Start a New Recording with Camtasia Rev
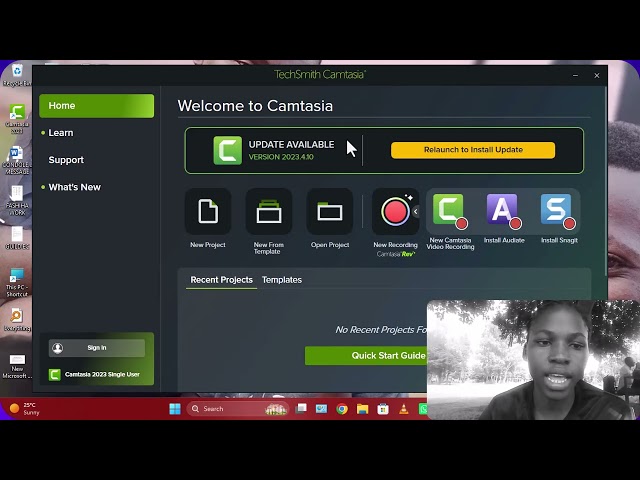Image resolution: width=640 pixels, height=480 pixels. [x=395, y=211]
